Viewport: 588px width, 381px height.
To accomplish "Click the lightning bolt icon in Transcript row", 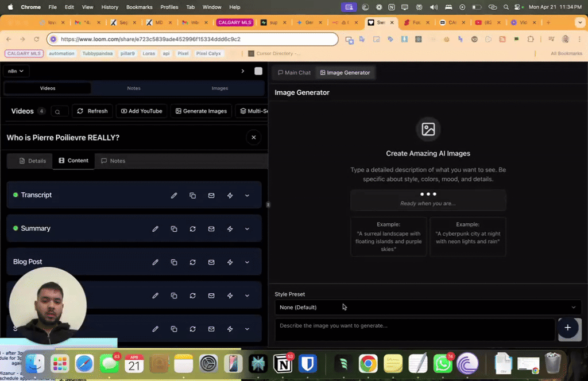I will [x=230, y=196].
